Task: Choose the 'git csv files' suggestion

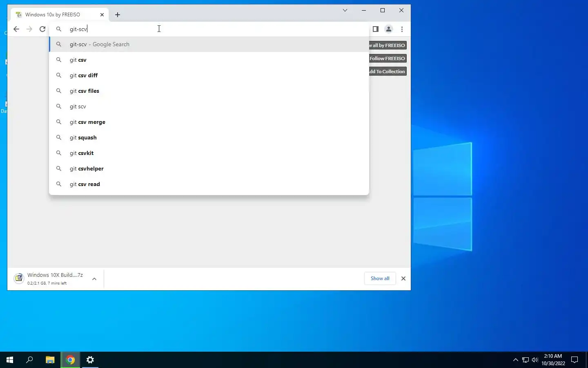Action: click(x=209, y=91)
